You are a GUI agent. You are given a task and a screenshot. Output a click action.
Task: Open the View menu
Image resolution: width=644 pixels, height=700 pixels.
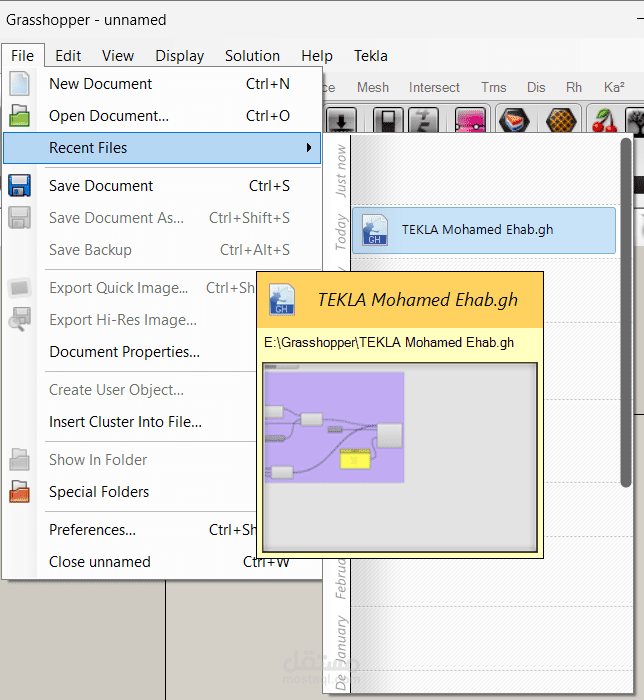118,56
